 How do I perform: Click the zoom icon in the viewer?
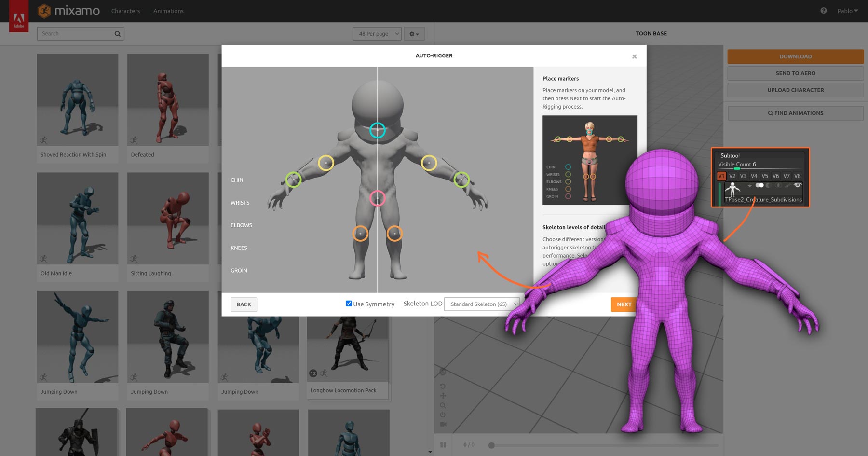(x=443, y=405)
